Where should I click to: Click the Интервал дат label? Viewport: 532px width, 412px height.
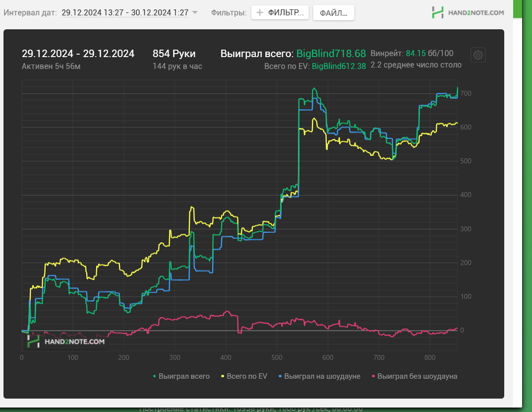click(x=30, y=12)
